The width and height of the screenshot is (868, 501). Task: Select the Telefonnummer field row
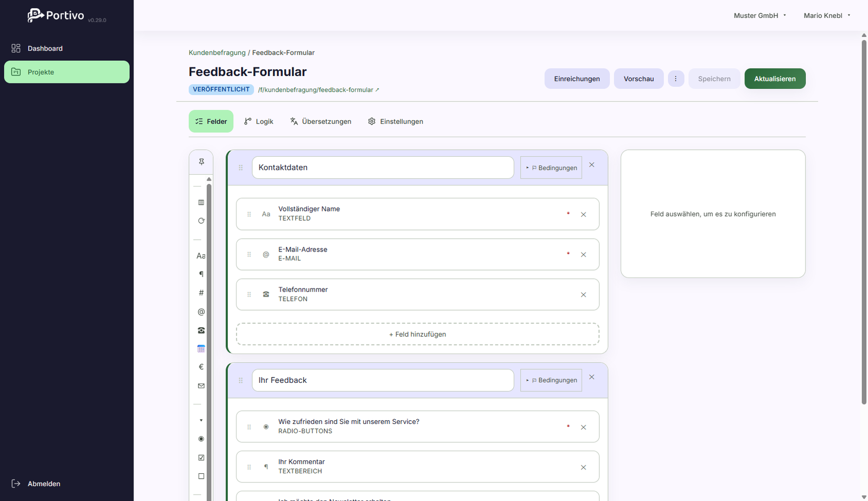click(x=418, y=294)
